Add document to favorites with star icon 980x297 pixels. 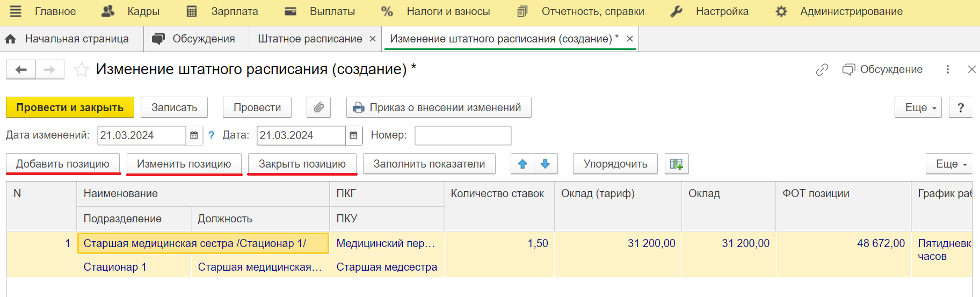tap(82, 70)
